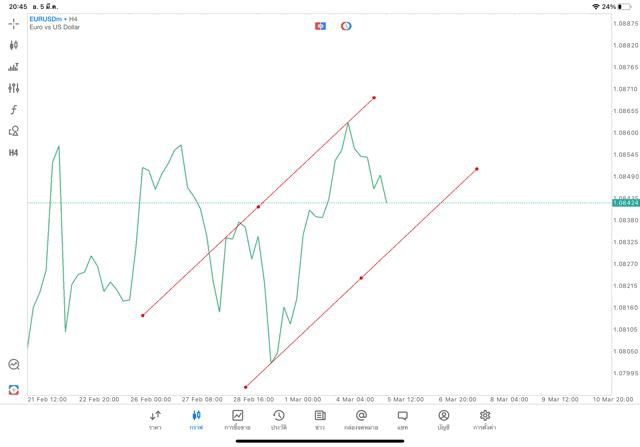Viewport: 640px width, 447px height.
Task: Open the drawing objects shapes icon
Action: coord(13,131)
